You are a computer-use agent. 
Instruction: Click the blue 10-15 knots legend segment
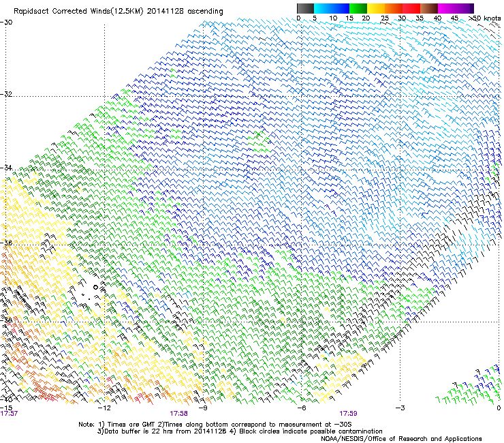(x=341, y=8)
